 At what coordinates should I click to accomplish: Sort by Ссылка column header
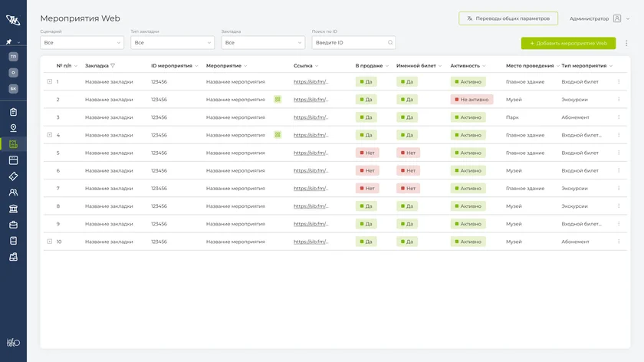(x=306, y=66)
